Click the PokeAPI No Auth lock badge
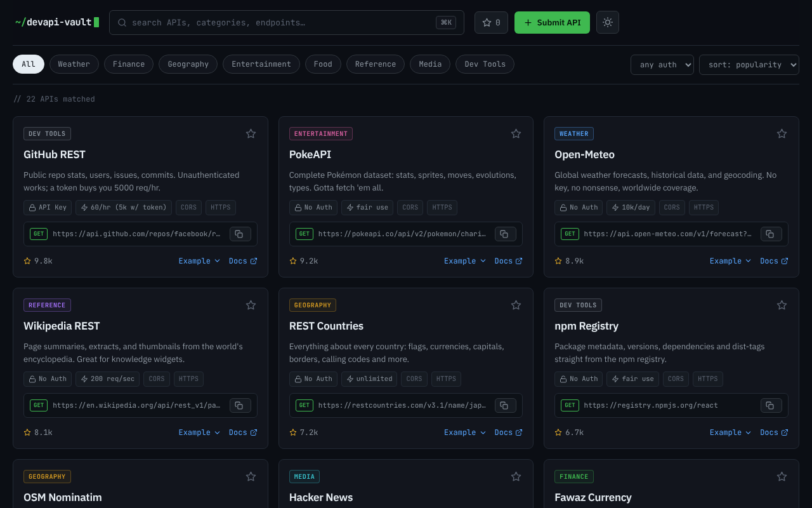Screen dimensions: 812x508 click(313, 207)
